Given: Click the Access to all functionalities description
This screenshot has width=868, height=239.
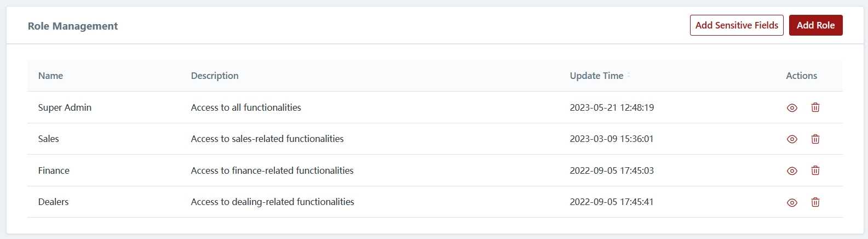Looking at the screenshot, I should (x=246, y=107).
